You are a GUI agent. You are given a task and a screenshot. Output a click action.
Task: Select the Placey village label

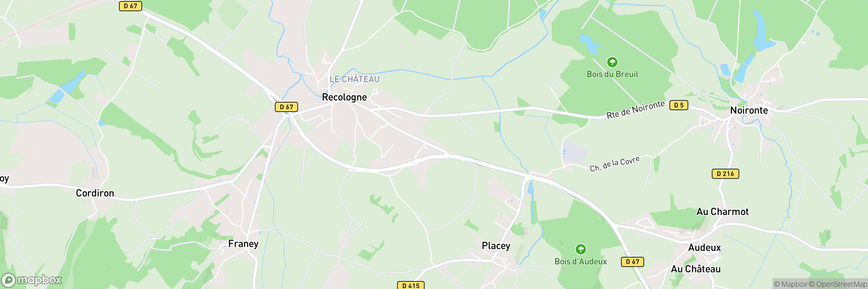(496, 246)
